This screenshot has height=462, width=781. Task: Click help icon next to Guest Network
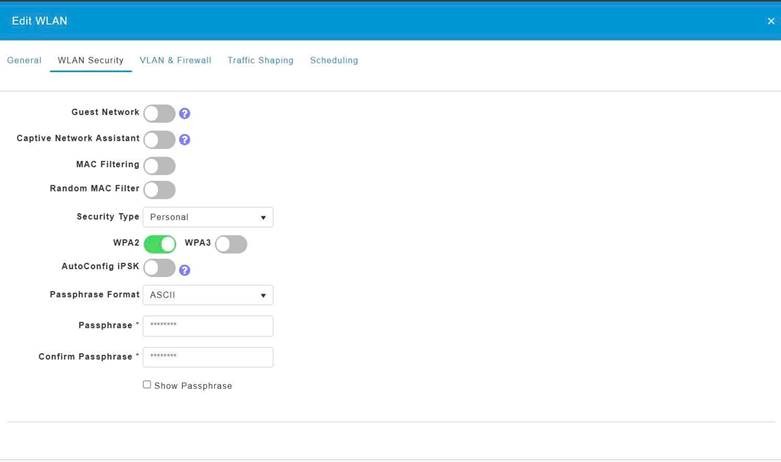click(x=185, y=114)
